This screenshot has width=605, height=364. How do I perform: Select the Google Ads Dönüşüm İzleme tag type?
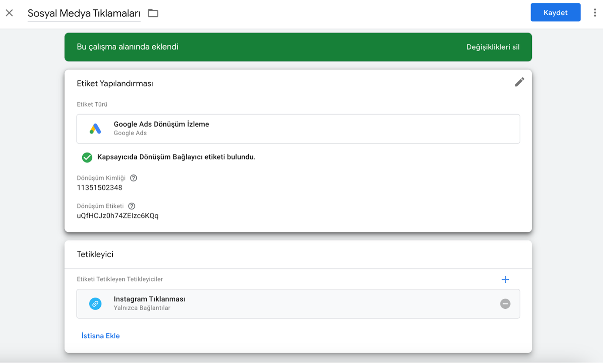(x=298, y=129)
